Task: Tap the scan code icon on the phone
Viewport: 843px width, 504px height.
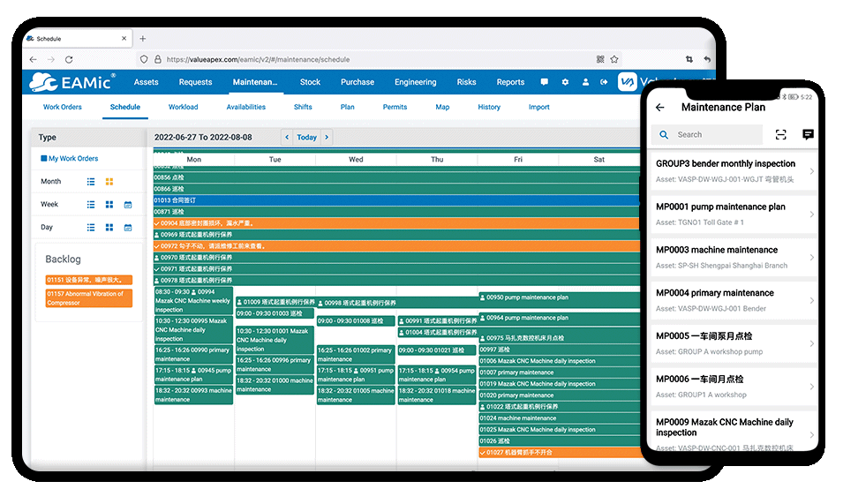Action: (780, 134)
